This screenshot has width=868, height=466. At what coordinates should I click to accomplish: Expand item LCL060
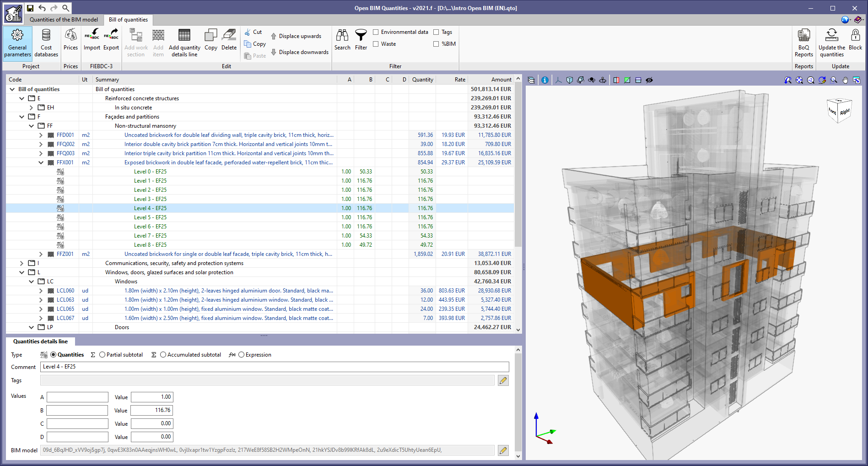[41, 291]
